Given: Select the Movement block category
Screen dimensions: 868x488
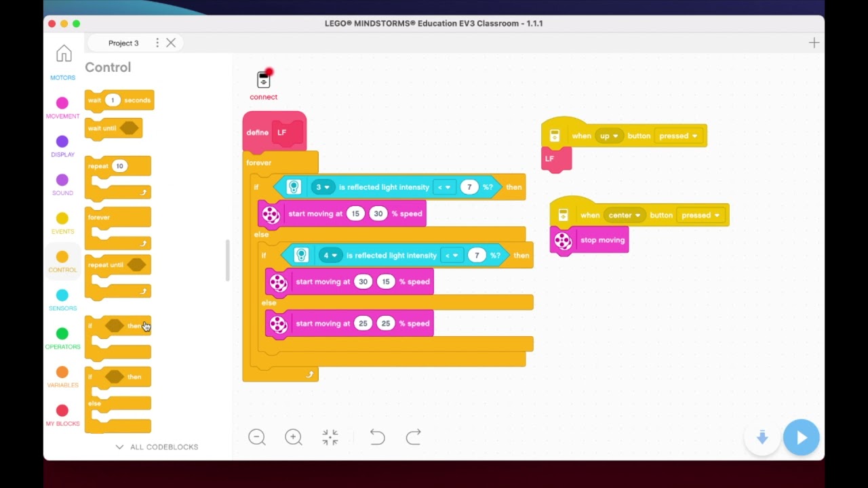Looking at the screenshot, I should tap(62, 108).
